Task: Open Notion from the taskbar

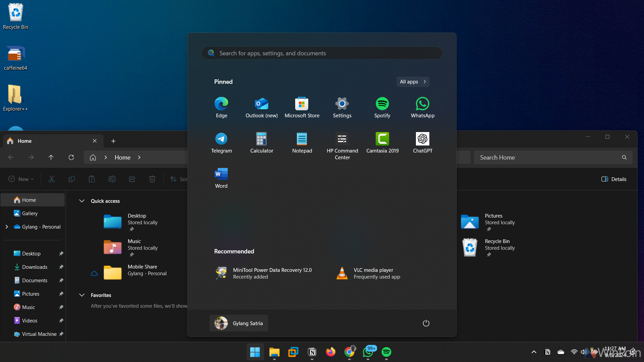Action: (x=312, y=352)
